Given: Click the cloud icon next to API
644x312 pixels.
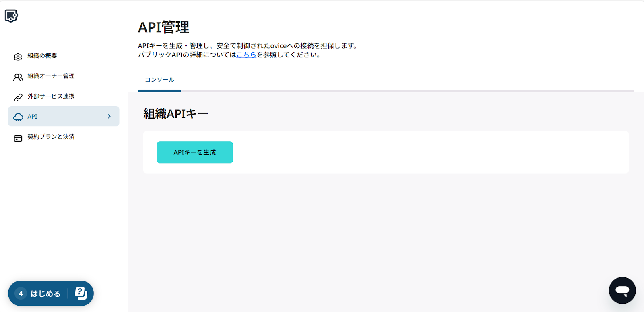Looking at the screenshot, I should click(18, 117).
